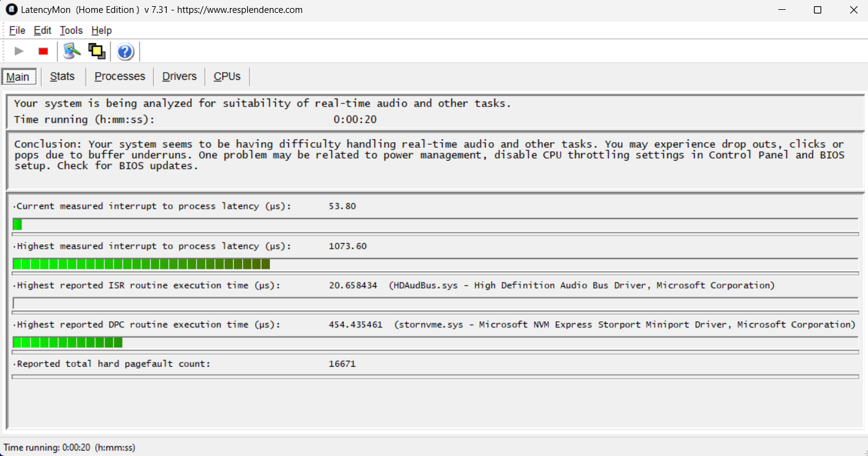This screenshot has width=868, height=456.
Task: Select the pagefault count 16671
Action: (x=342, y=364)
